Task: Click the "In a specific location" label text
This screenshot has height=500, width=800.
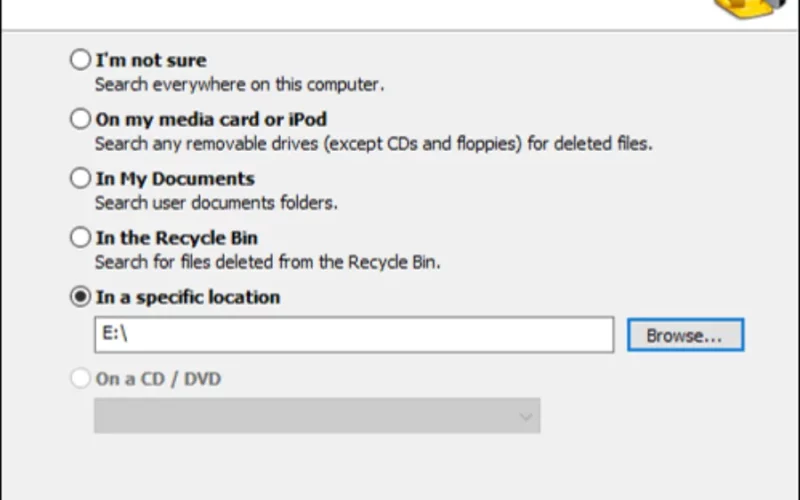Action: tap(188, 297)
